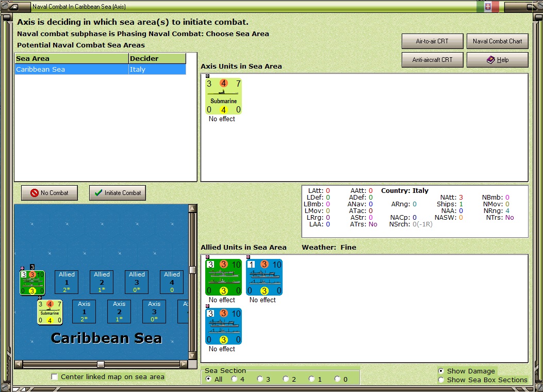The height and width of the screenshot is (392, 543).
Task: Click map horizontal scrollbar right arrow
Action: coord(184,364)
